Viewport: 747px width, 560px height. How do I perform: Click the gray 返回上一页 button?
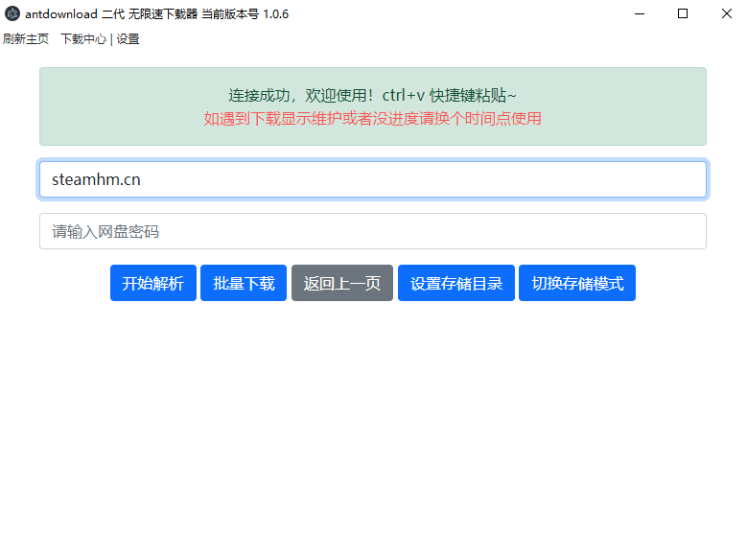342,283
